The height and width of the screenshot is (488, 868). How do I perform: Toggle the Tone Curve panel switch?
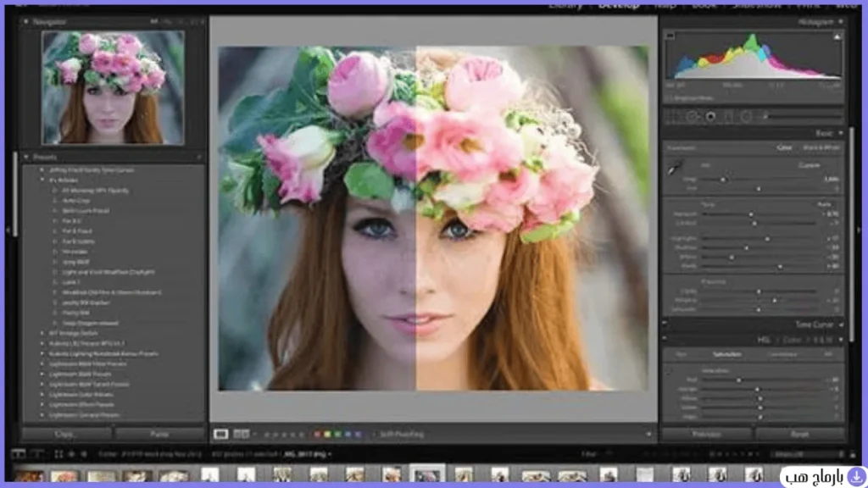[x=665, y=324]
